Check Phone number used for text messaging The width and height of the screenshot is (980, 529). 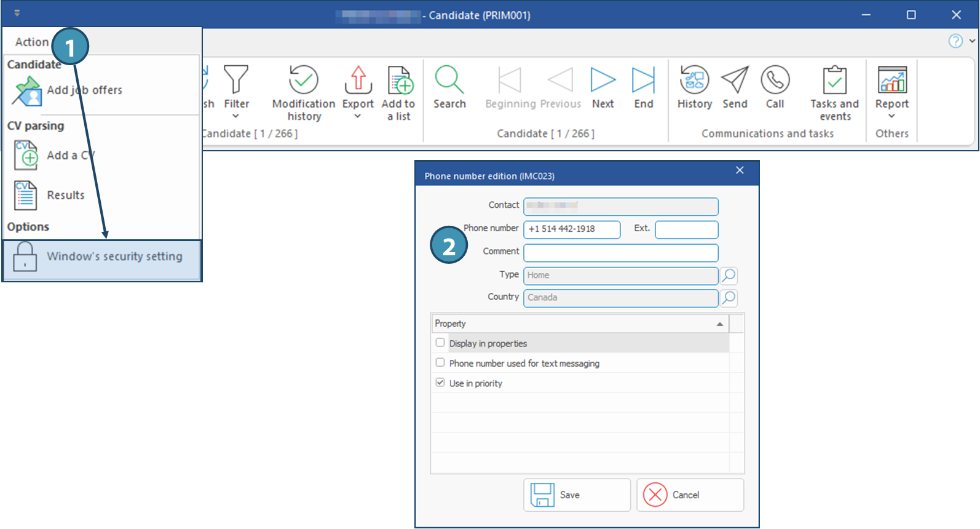[x=440, y=363]
